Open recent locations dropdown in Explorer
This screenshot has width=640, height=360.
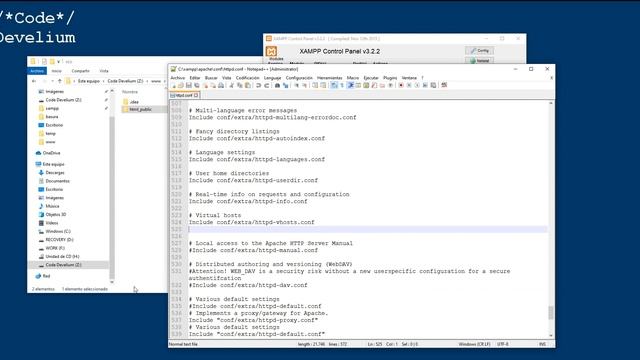(x=52, y=81)
